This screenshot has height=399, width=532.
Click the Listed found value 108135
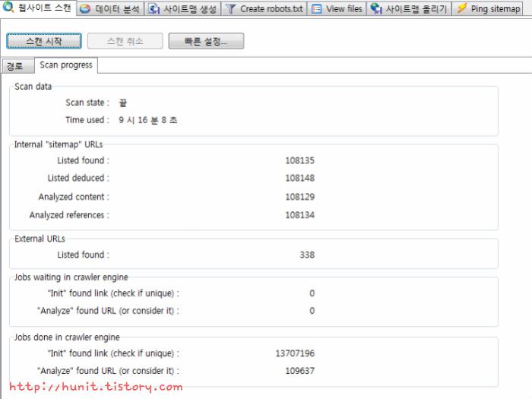tap(300, 160)
